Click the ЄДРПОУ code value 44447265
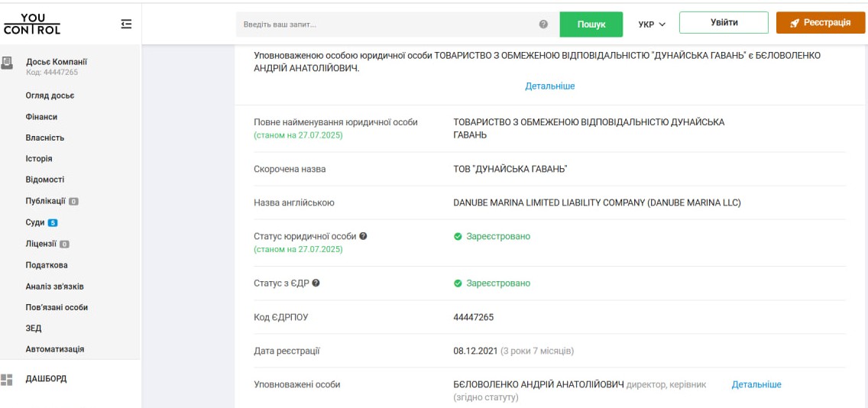 (x=473, y=317)
